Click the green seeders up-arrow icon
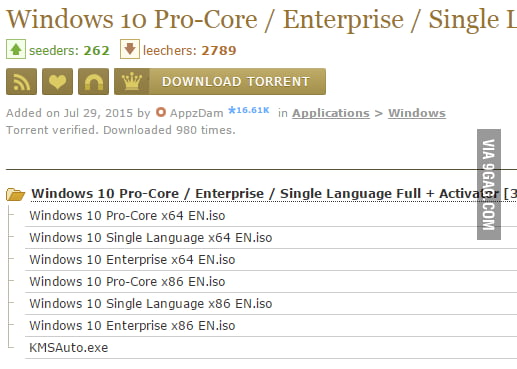The width and height of the screenshot is (517, 369). (x=16, y=49)
